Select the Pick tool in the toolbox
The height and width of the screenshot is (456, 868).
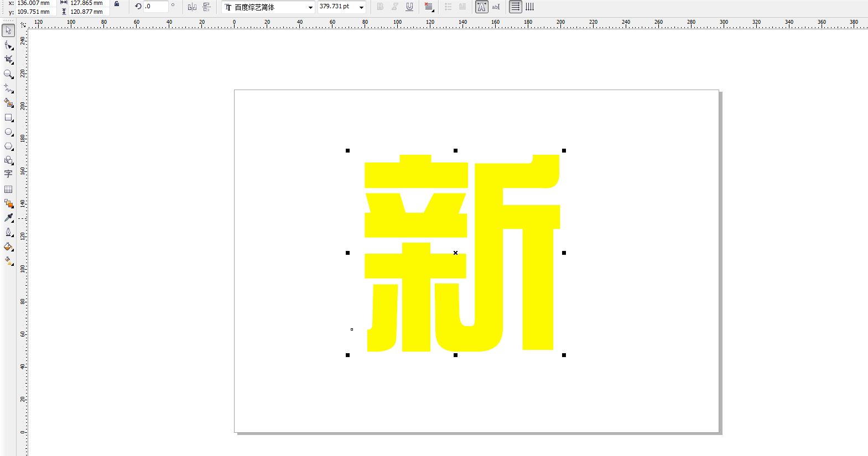(8, 30)
